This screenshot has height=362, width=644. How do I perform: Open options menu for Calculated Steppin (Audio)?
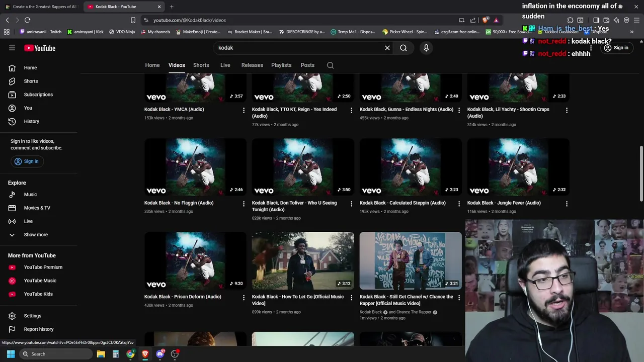[x=459, y=204]
